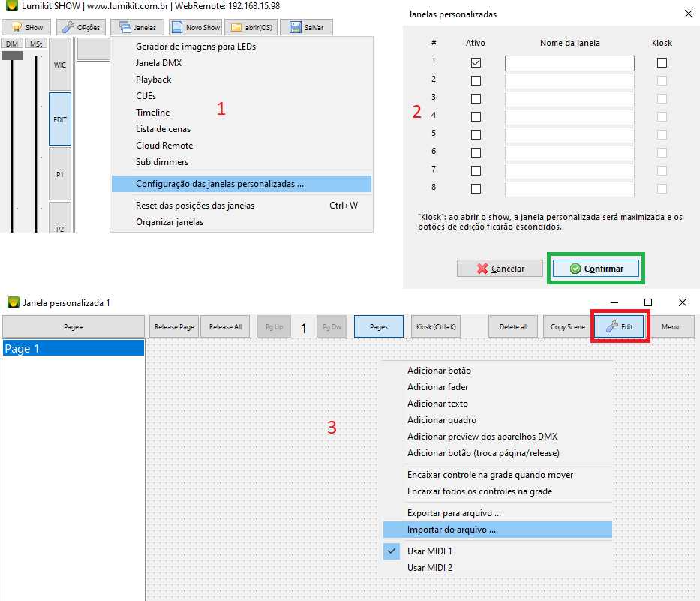Click the SalVar save button
Viewport: 700px width, 601px height.
[x=306, y=27]
